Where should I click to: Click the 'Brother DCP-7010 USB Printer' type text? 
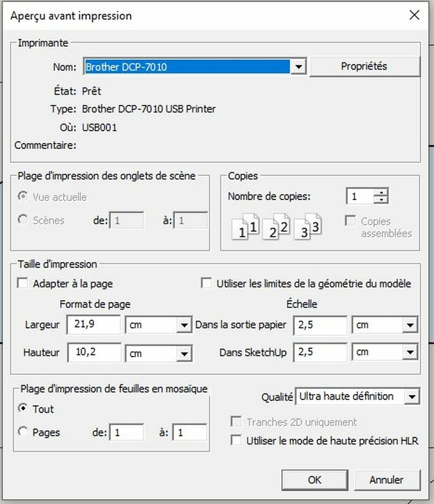point(149,109)
